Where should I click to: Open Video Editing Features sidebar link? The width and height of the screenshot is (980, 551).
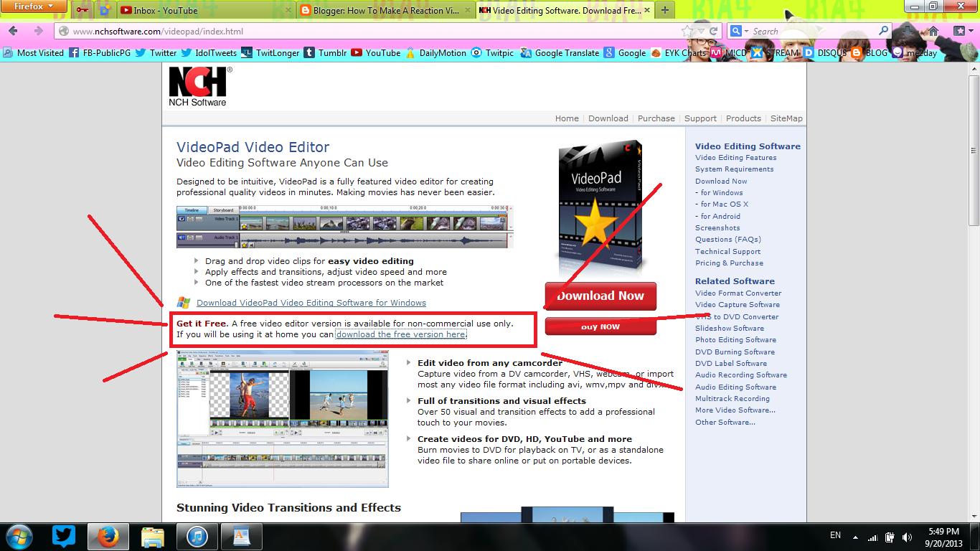pyautogui.click(x=735, y=158)
